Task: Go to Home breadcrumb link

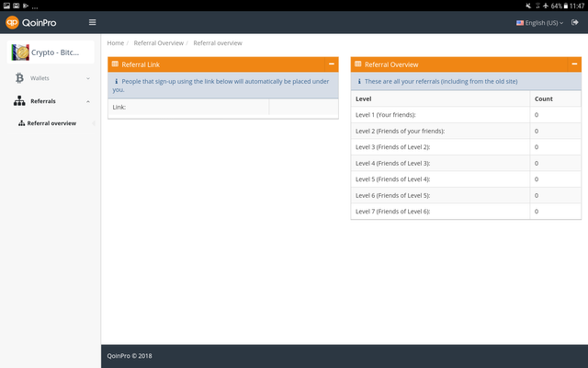Action: pyautogui.click(x=116, y=43)
